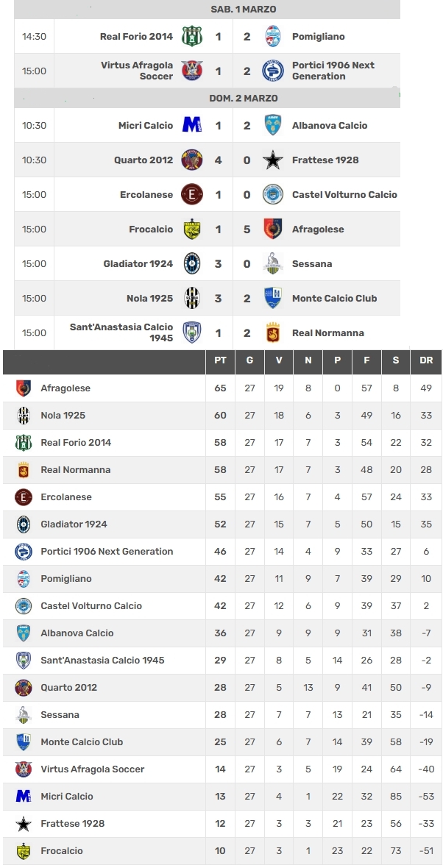Image resolution: width=443 pixels, height=868 pixels.
Task: Click the Frattese 1928 black star in results
Action: pos(272,160)
